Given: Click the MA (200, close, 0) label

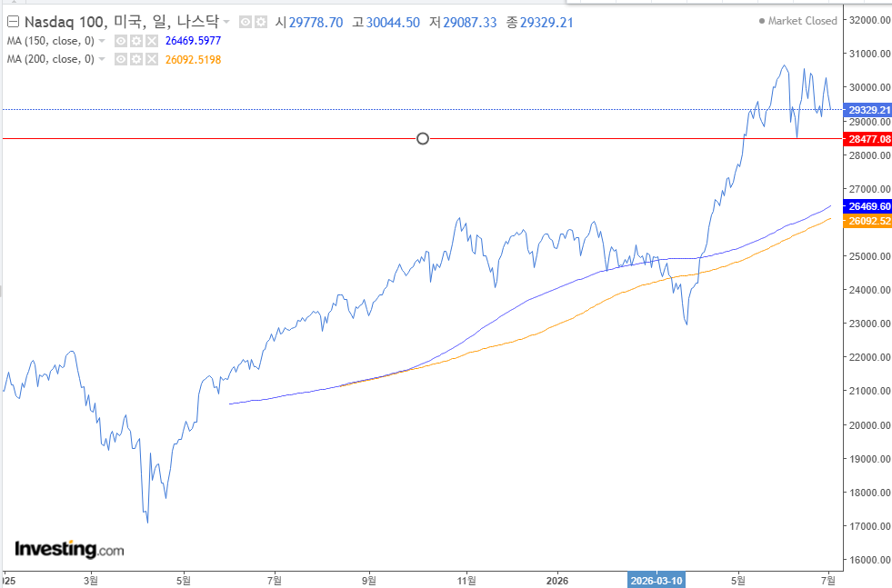Looking at the screenshot, I should (51, 59).
